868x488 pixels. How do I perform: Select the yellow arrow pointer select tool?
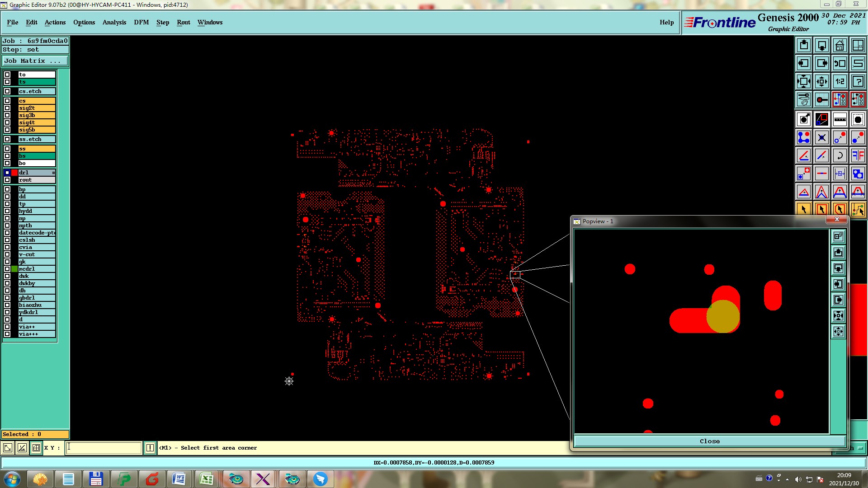click(x=803, y=209)
